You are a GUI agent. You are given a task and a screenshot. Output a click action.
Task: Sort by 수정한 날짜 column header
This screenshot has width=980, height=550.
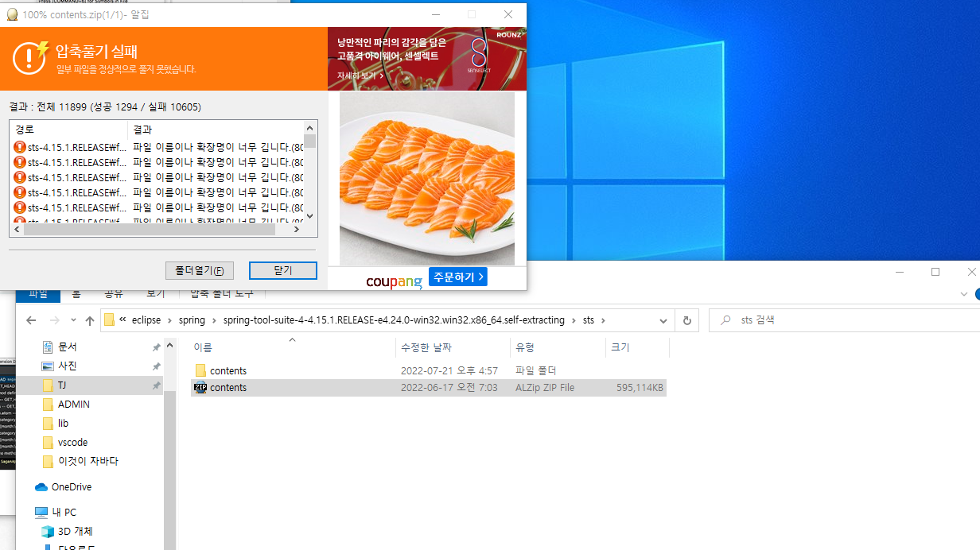tap(452, 347)
